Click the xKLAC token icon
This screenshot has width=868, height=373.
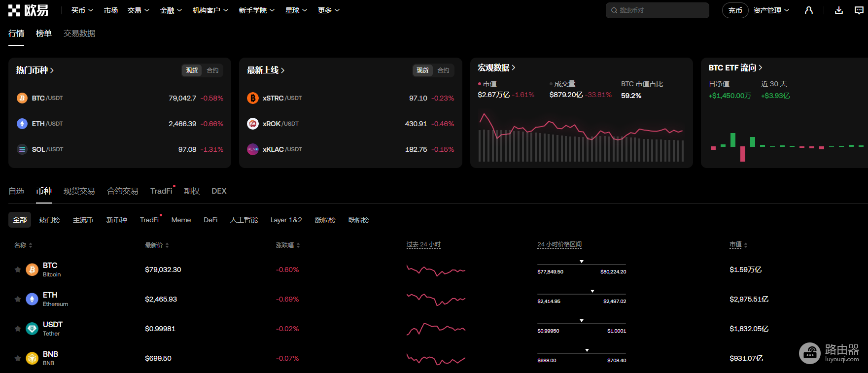click(253, 149)
